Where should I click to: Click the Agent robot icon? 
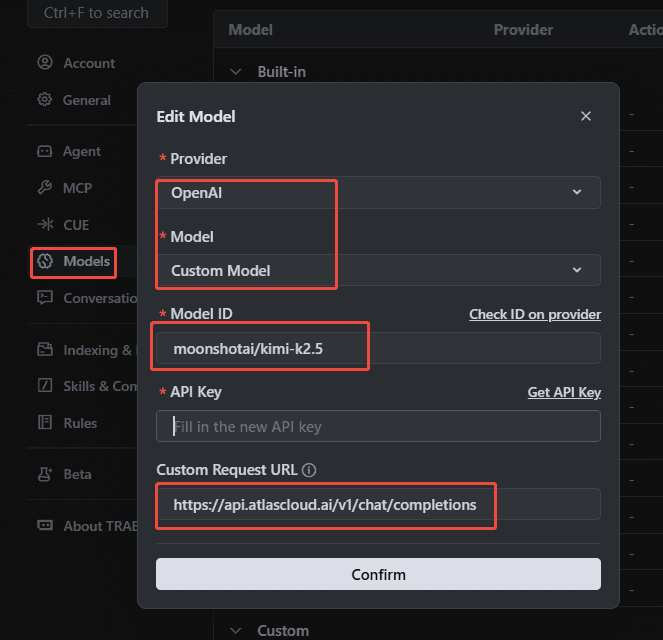point(44,151)
